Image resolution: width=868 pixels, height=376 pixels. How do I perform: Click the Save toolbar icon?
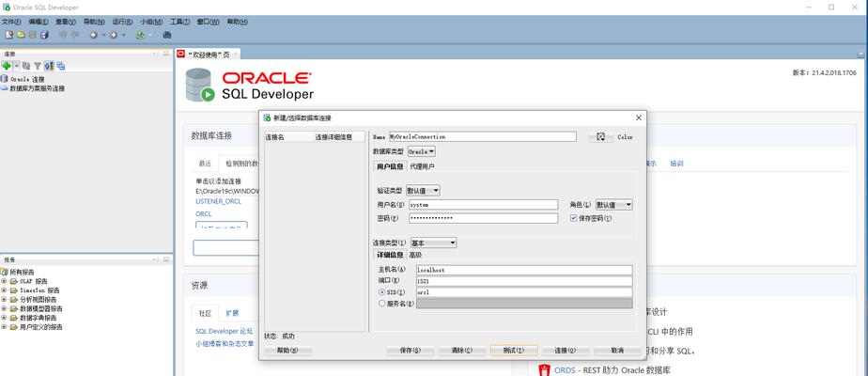tap(33, 35)
